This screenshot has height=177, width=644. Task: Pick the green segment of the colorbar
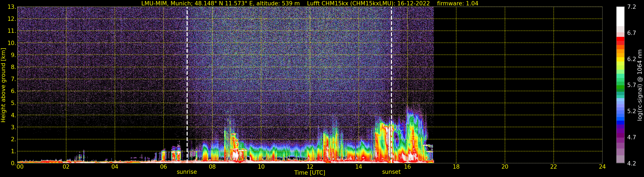pyautogui.click(x=620, y=87)
